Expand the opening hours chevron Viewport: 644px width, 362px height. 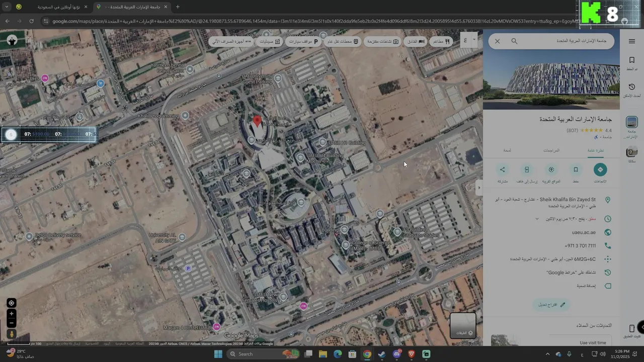point(537,219)
